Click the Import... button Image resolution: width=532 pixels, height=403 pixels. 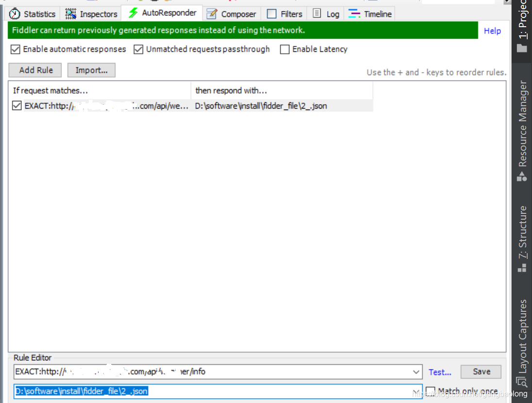(91, 70)
